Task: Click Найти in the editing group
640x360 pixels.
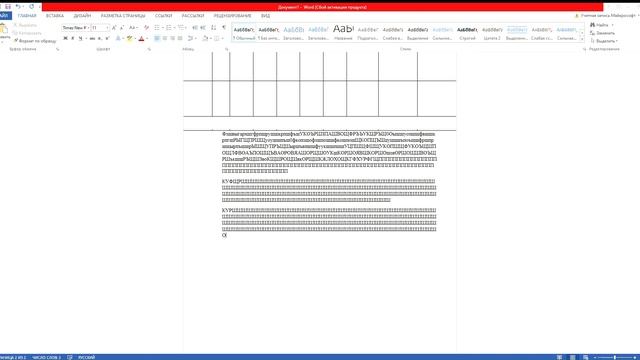Action: coord(602,25)
